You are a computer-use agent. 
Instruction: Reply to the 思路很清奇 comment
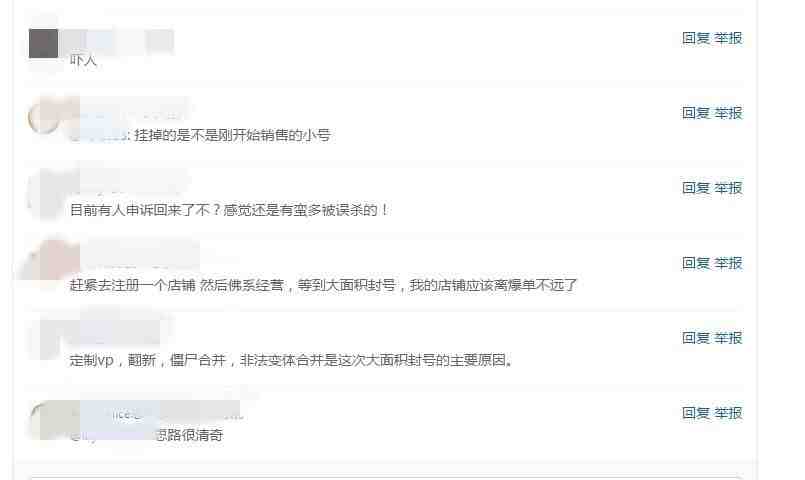696,413
